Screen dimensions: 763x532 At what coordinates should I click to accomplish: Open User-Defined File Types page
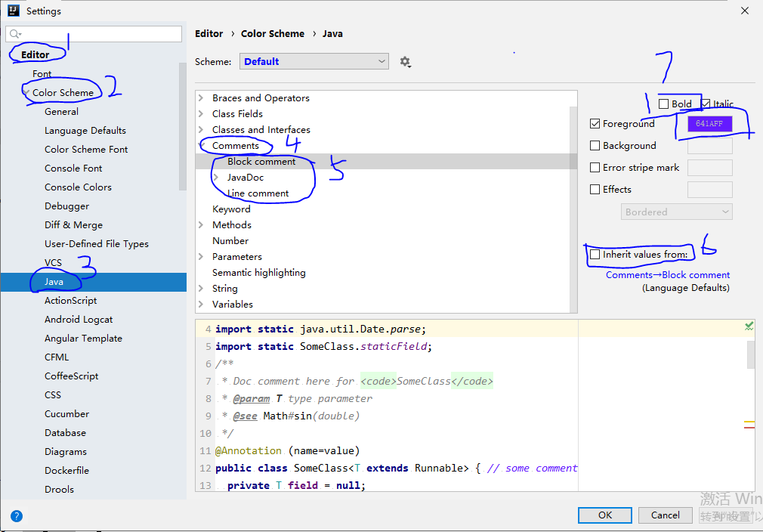point(97,244)
